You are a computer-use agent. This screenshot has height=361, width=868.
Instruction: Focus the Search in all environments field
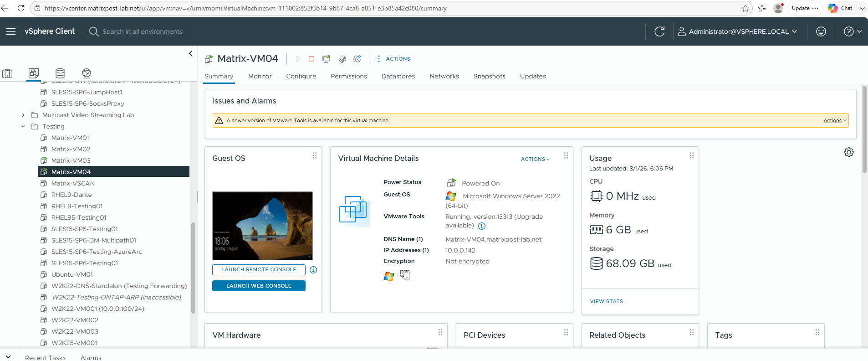143,31
